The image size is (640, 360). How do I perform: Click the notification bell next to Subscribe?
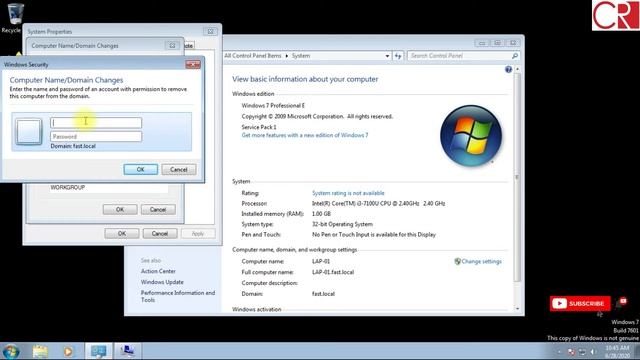pos(622,302)
